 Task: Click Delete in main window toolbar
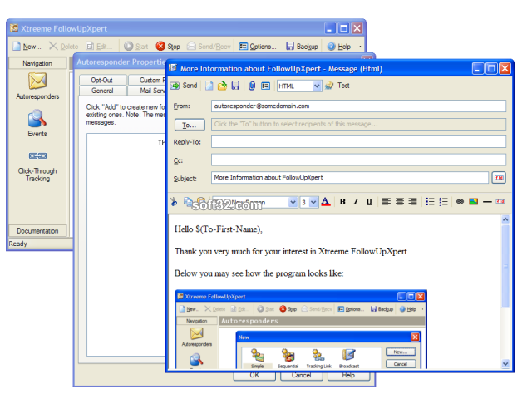pyautogui.click(x=64, y=47)
